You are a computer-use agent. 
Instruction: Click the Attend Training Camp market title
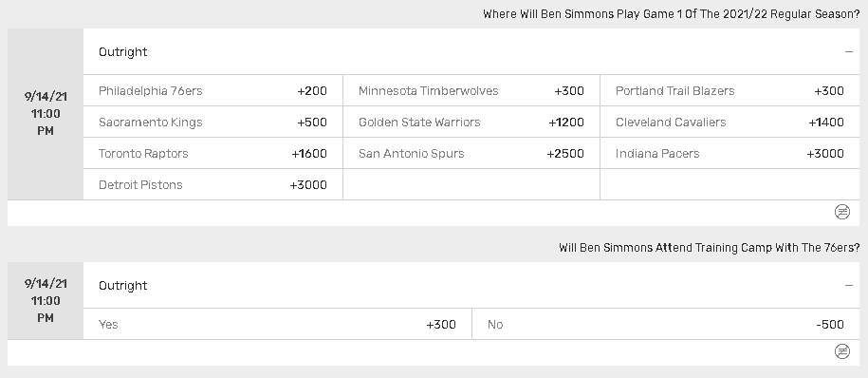(710, 247)
